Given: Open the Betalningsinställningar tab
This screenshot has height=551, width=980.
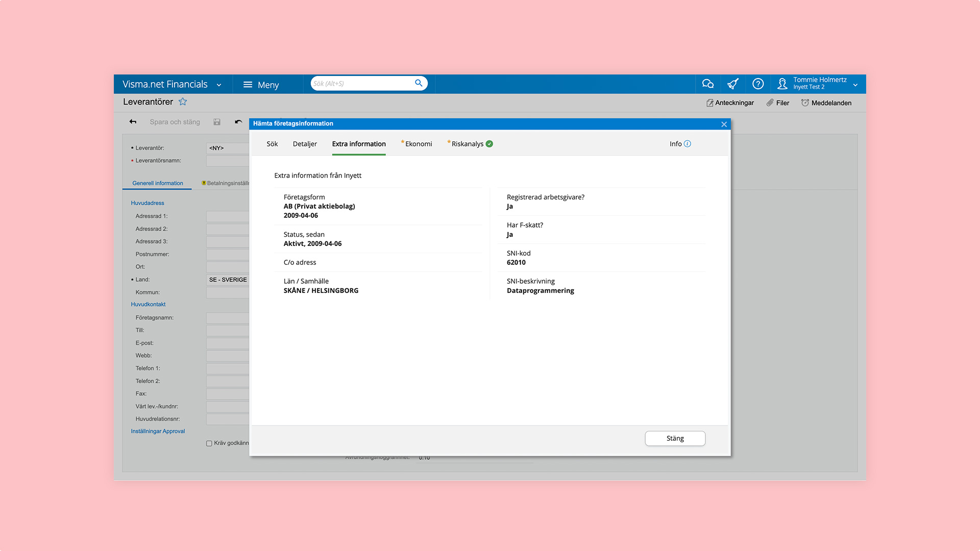Looking at the screenshot, I should point(225,183).
